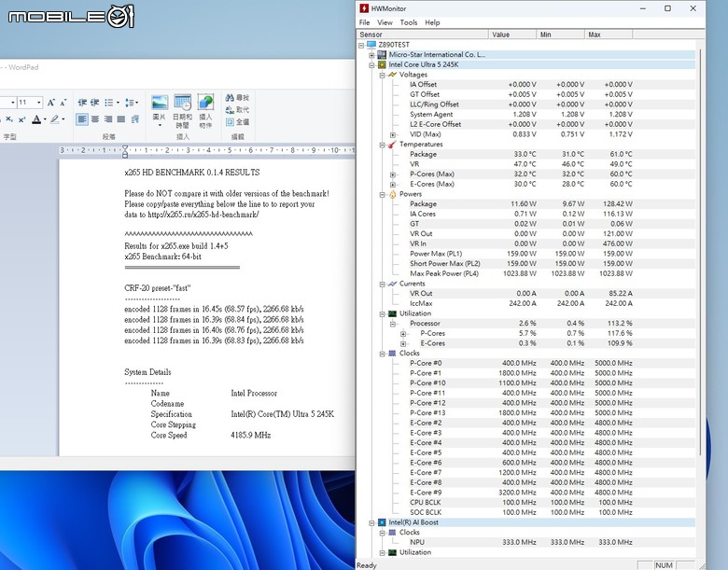
Task: Open the bullet list style dropdown arrow
Action: pyautogui.click(x=118, y=103)
